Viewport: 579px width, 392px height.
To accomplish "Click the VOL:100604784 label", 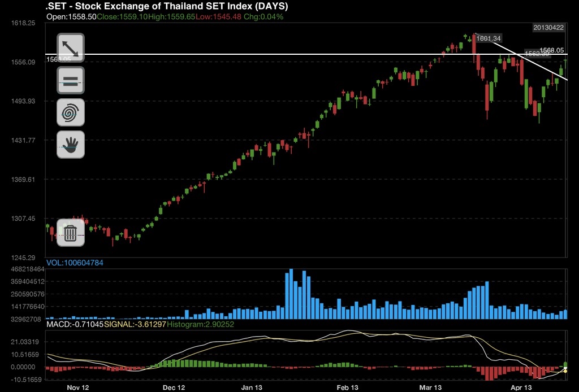I will 75,263.
